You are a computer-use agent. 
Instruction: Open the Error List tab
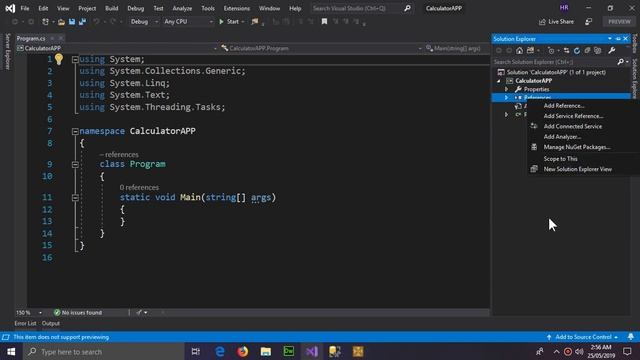(x=25, y=323)
